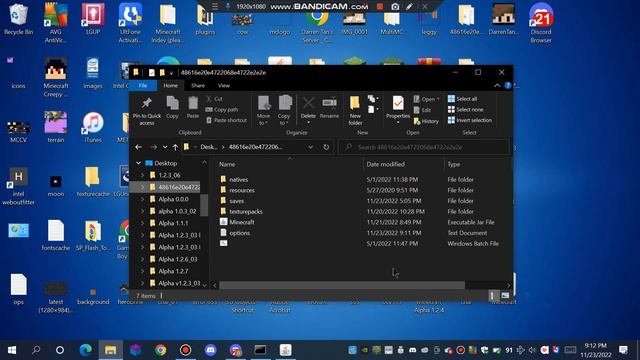Open Explorer help icon

508,85
